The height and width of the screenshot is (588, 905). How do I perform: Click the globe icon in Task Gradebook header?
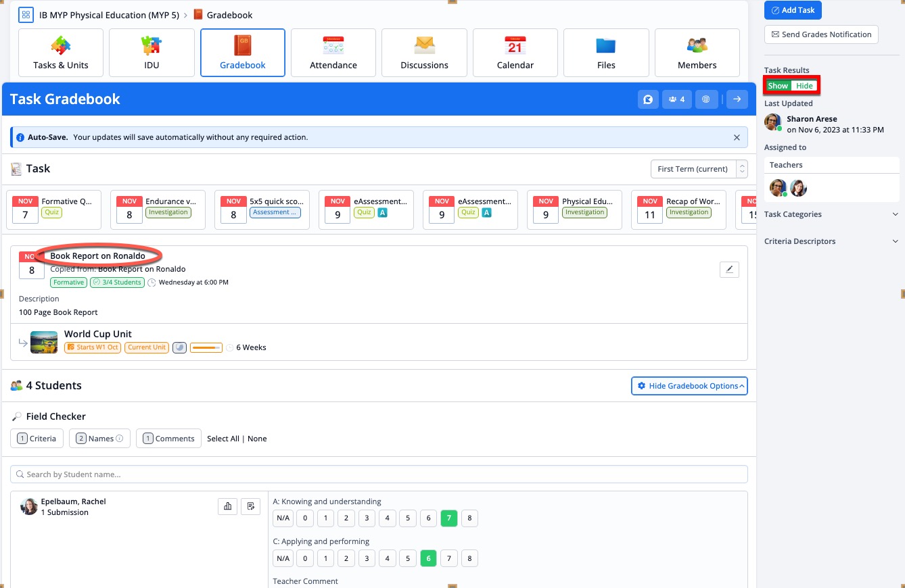706,99
